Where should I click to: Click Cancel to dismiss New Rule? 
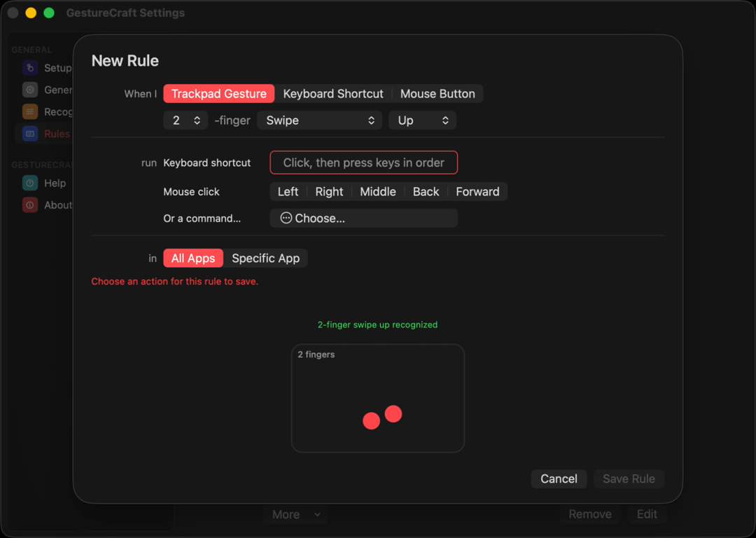559,478
